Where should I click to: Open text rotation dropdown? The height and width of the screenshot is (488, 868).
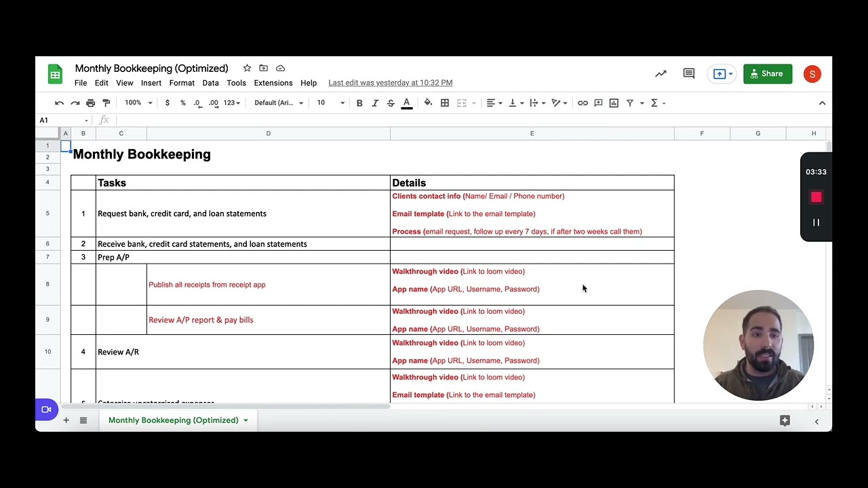point(559,103)
